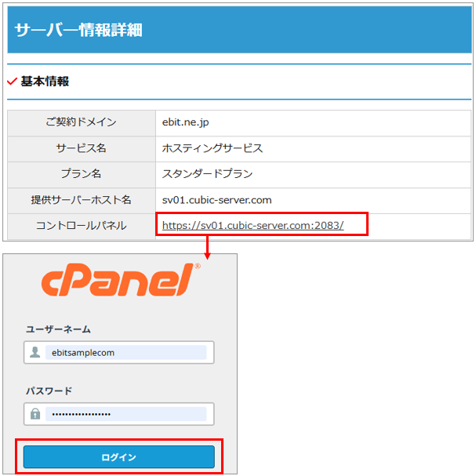Click the red checkmark beside 基本情報
Screen dimensions: 476x476
tap(12, 82)
